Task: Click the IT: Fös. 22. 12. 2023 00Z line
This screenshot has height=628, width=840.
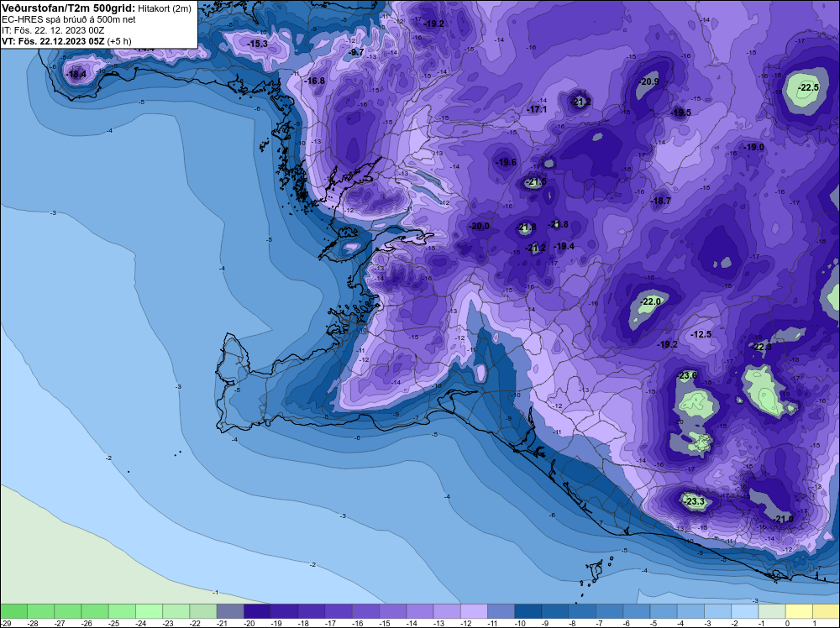Action: click(x=53, y=30)
